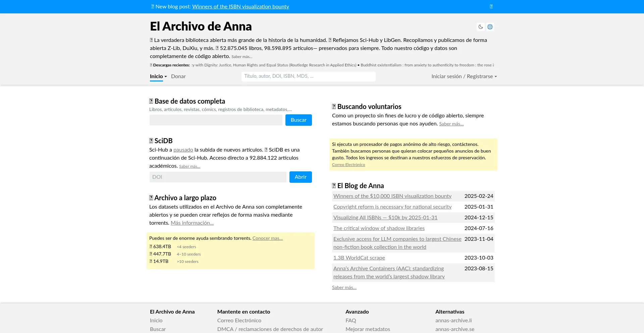644x333 pixels.
Task: Open Copyright reform is necessary blog post
Action: click(392, 207)
